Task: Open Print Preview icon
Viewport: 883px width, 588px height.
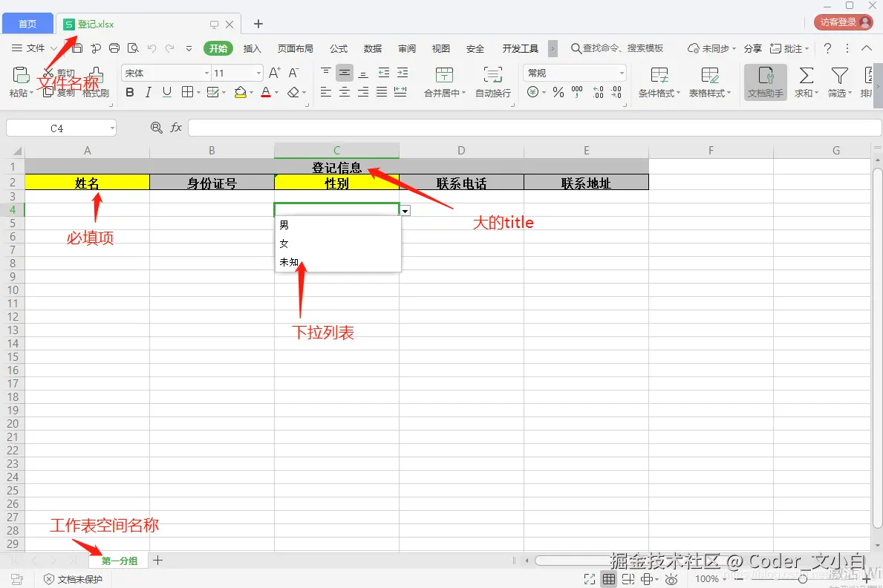Action: [x=133, y=48]
